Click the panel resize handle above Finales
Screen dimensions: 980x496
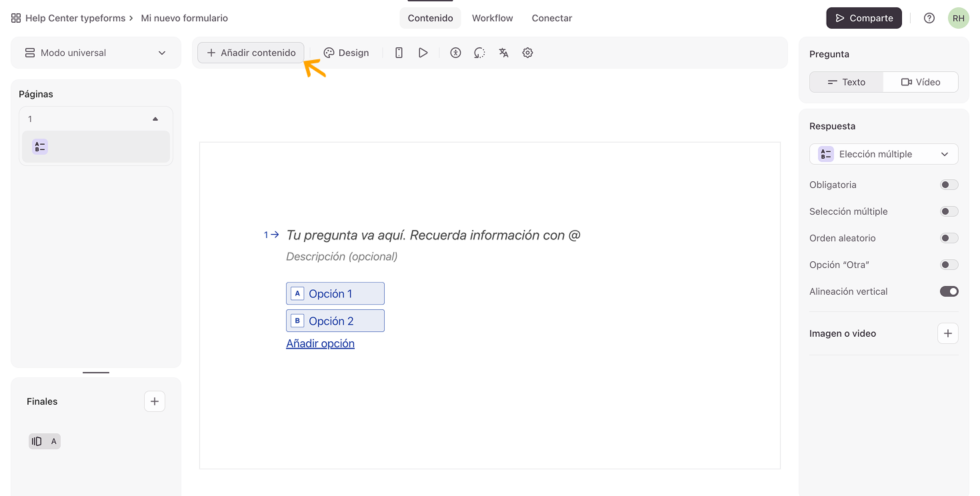pos(96,373)
